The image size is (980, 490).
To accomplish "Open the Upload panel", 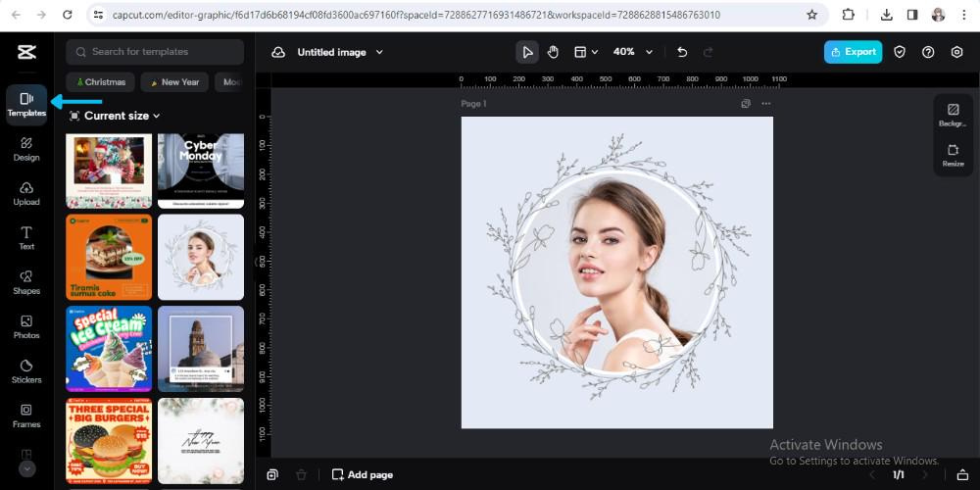I will coord(26,194).
